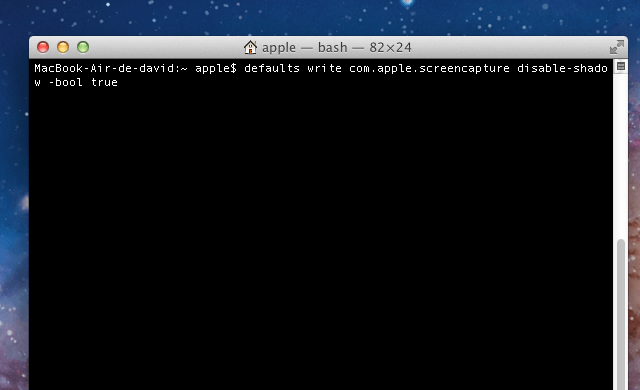Click "disable-shado" at the line end

pos(562,68)
